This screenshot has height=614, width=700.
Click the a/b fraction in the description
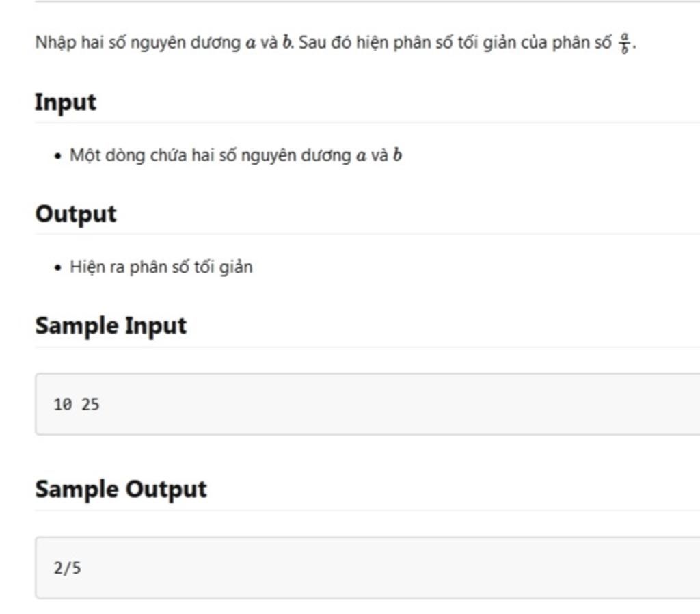pos(624,42)
